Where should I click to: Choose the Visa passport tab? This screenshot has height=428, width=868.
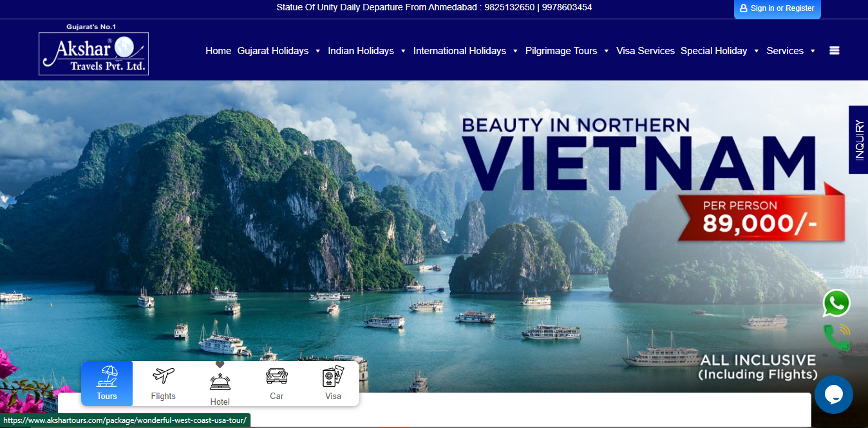tap(333, 384)
